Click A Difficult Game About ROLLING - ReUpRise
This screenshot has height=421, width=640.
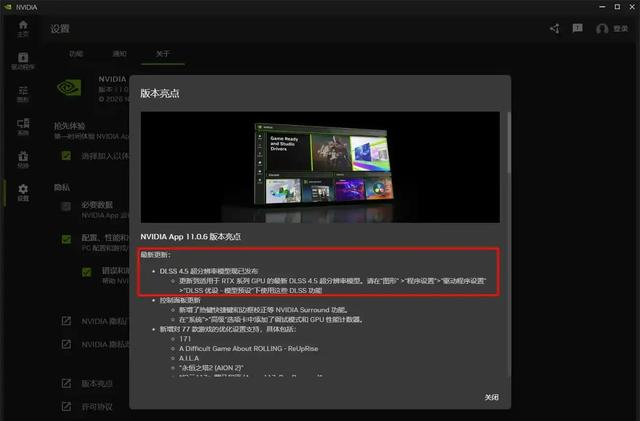coord(249,349)
